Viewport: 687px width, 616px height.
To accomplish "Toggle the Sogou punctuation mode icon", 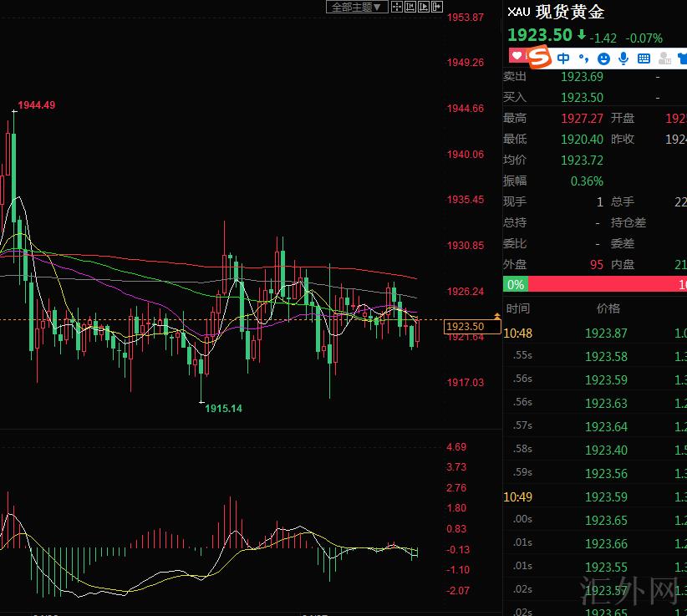I will coord(583,58).
